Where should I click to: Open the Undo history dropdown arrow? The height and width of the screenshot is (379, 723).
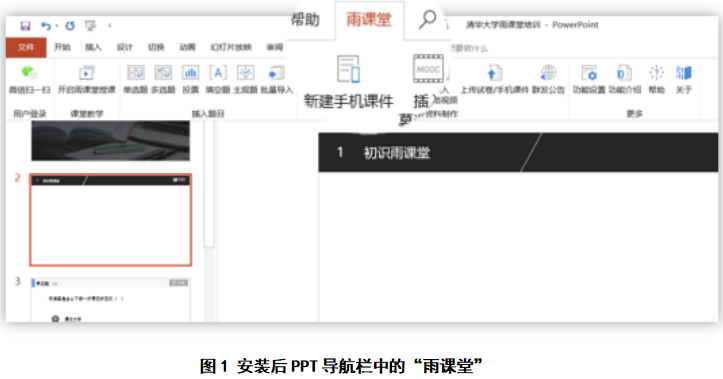[57, 26]
